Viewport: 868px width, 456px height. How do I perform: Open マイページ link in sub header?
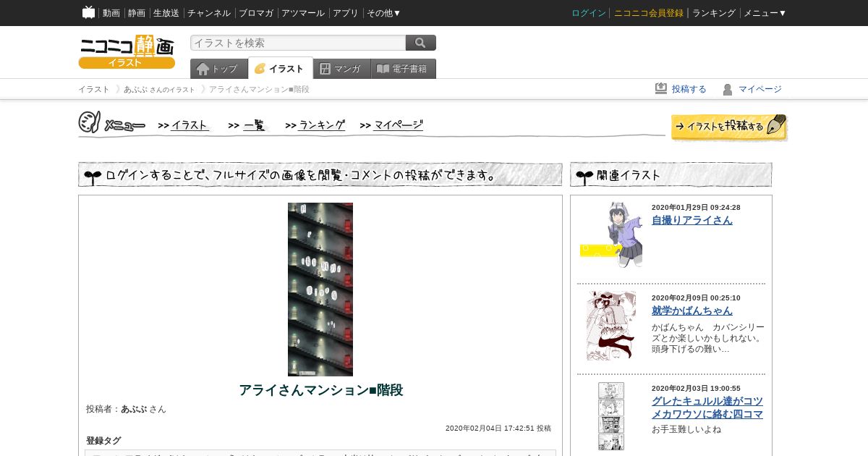click(x=760, y=89)
